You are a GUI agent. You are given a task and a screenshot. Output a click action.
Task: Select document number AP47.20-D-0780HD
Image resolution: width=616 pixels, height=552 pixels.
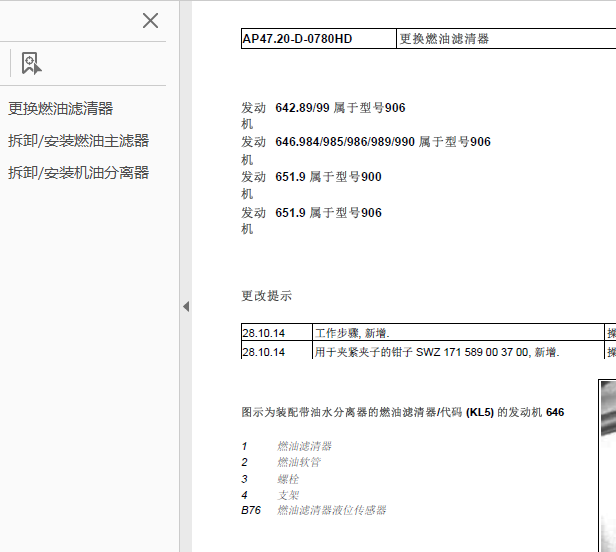pos(297,39)
